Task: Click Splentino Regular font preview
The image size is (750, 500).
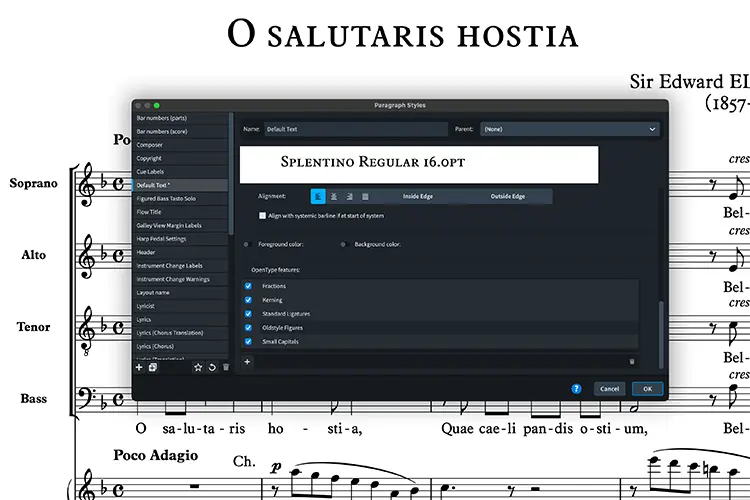Action: [419, 165]
